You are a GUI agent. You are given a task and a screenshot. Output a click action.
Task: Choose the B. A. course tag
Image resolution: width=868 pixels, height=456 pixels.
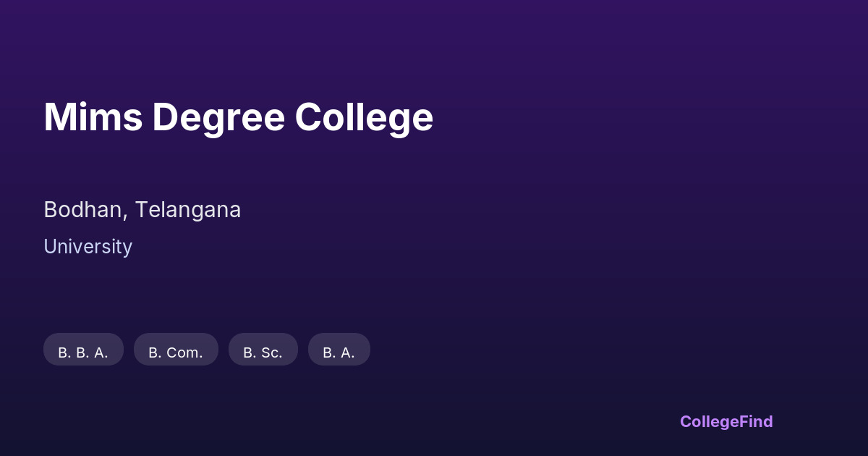pos(339,352)
